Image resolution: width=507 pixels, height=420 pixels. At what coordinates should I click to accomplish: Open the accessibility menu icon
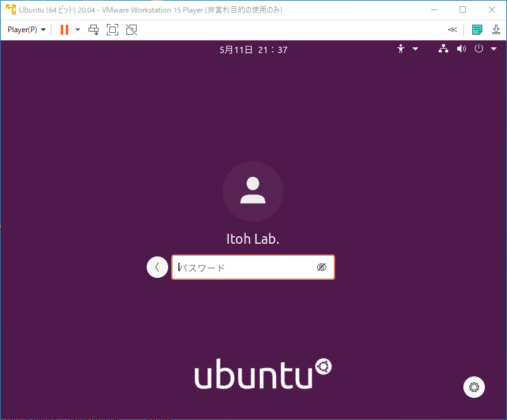[400, 49]
